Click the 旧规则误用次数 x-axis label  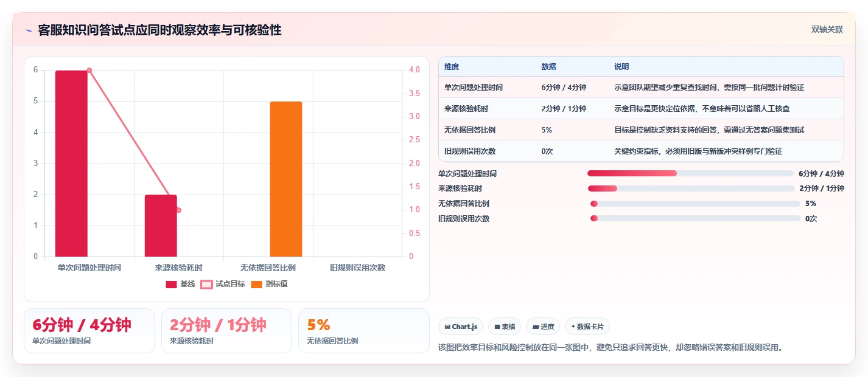click(357, 268)
